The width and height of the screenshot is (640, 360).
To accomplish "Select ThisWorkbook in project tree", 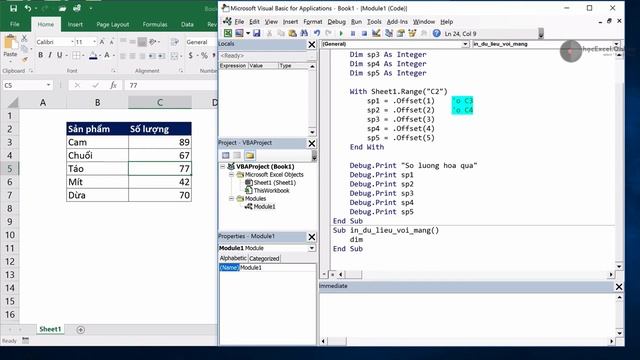I will point(271,191).
